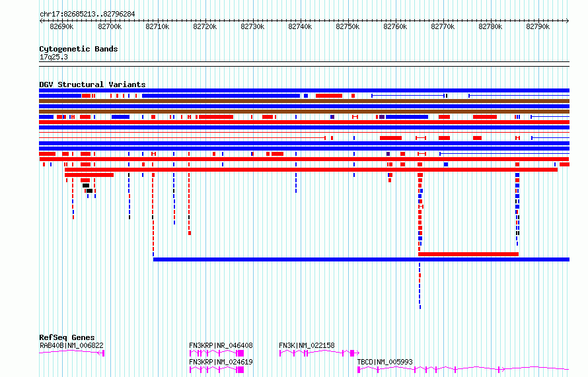Click red square at bottom of 82717k dashed column

click(190, 233)
